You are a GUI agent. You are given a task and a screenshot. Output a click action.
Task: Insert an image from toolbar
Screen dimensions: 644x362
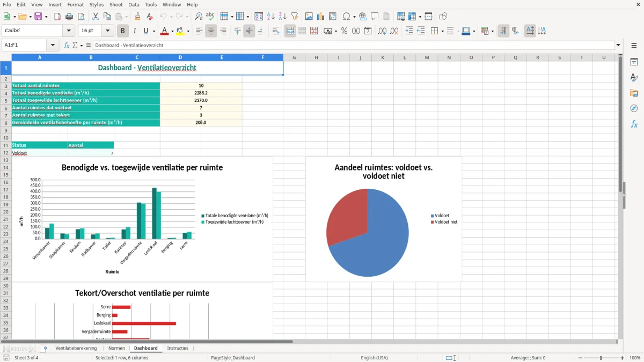coord(309,17)
